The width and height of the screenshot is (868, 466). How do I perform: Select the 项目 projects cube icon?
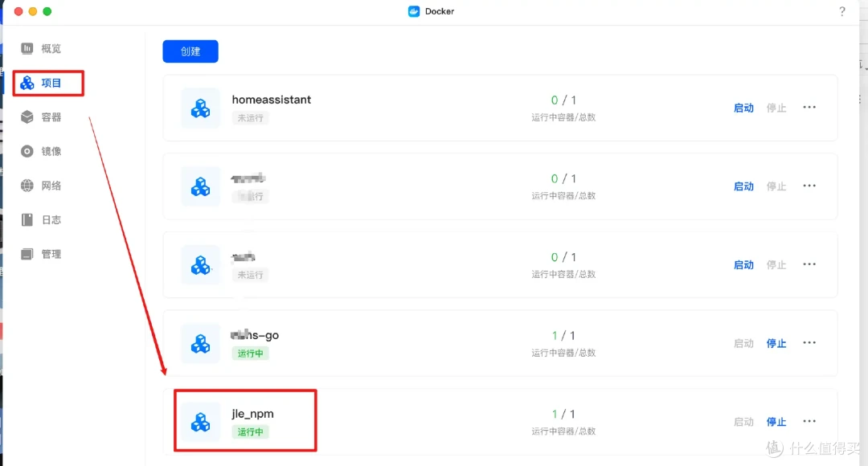tap(27, 83)
